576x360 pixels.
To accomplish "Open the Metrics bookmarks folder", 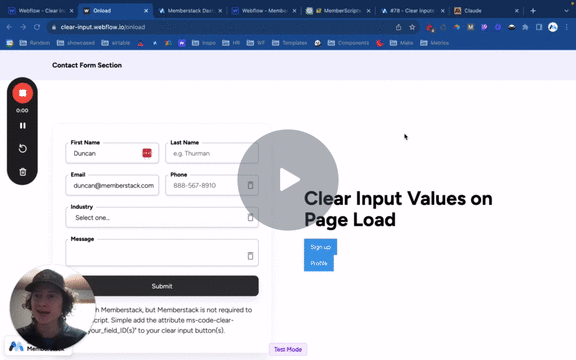I will 435,43.
